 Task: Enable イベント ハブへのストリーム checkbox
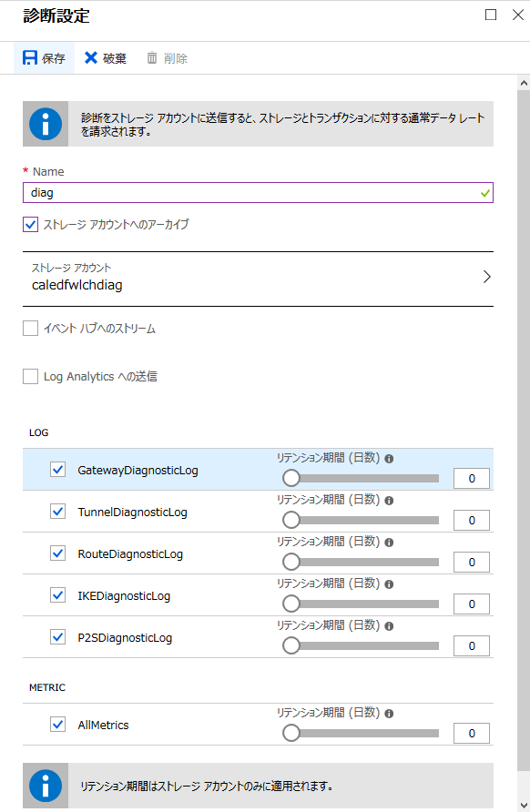[31, 329]
